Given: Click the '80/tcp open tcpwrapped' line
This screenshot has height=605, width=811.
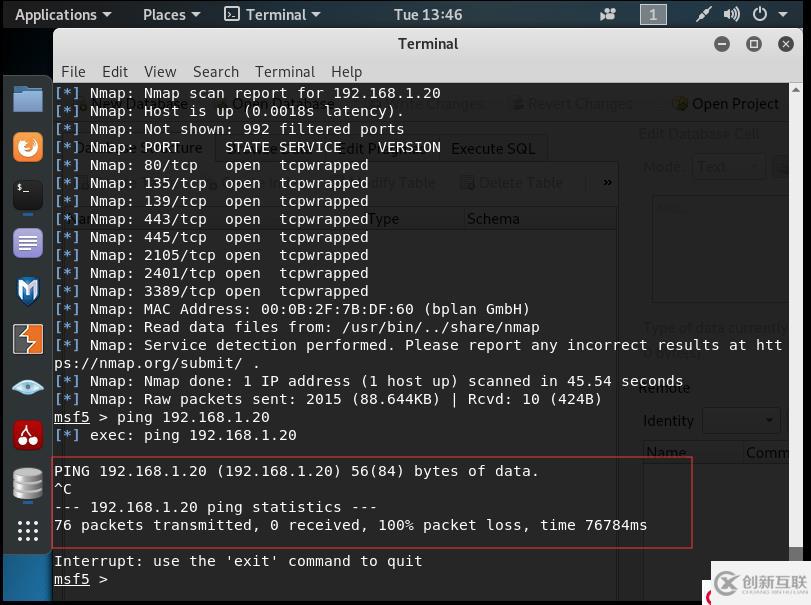Looking at the screenshot, I should click(x=212, y=165).
